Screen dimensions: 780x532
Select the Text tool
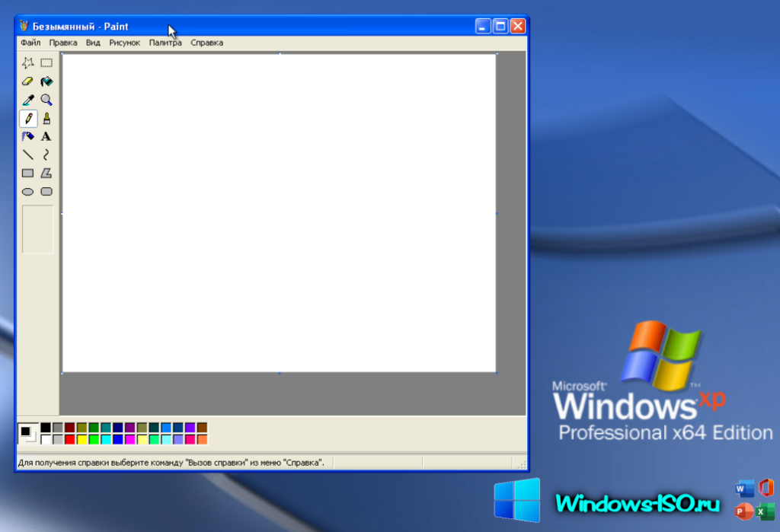click(46, 136)
